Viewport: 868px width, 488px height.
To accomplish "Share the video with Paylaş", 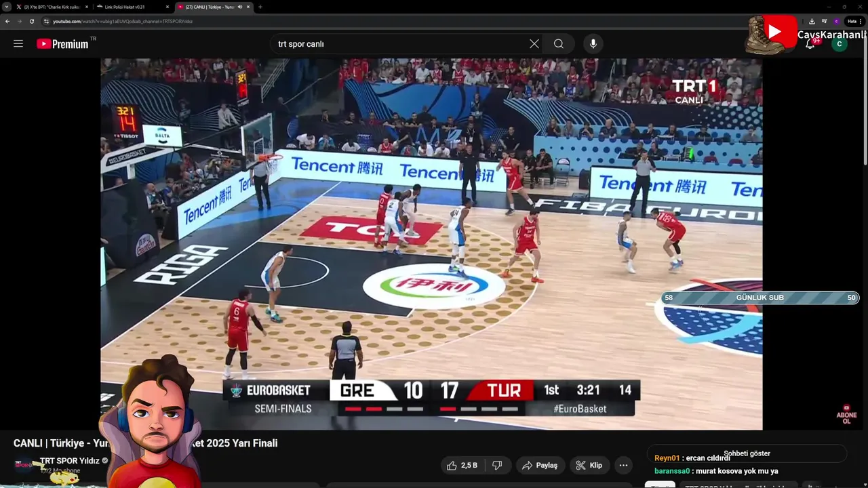I will (540, 465).
